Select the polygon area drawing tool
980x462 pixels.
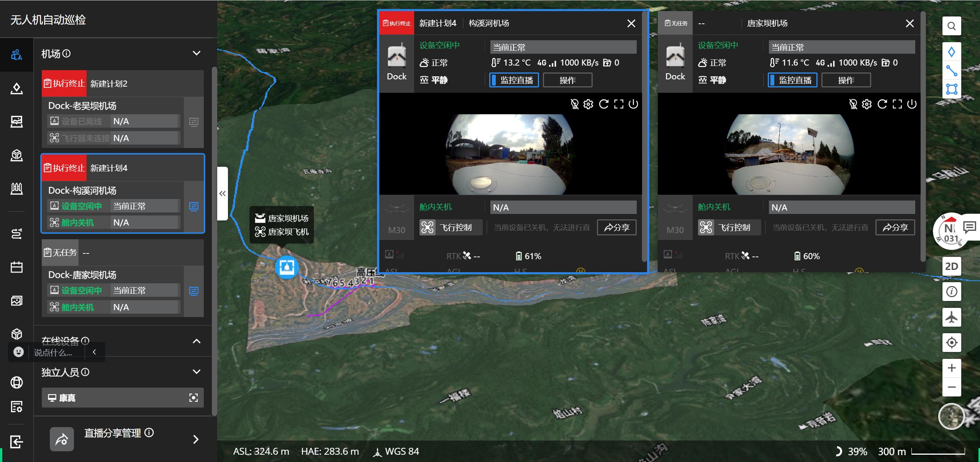(x=951, y=89)
